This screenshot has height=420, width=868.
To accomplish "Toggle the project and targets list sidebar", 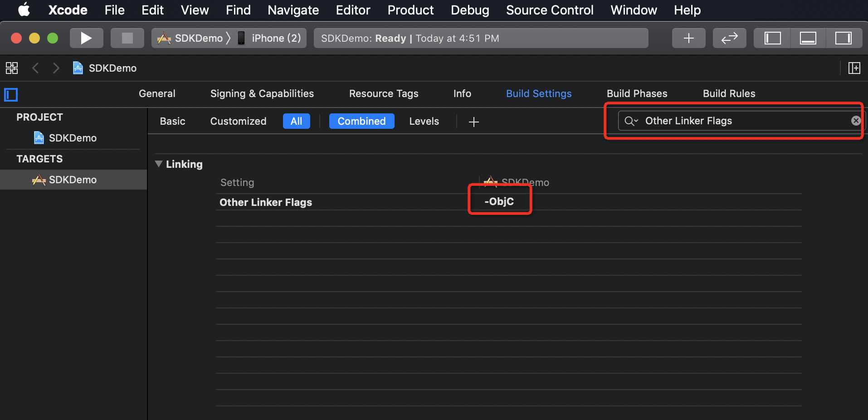I will pyautogui.click(x=11, y=94).
